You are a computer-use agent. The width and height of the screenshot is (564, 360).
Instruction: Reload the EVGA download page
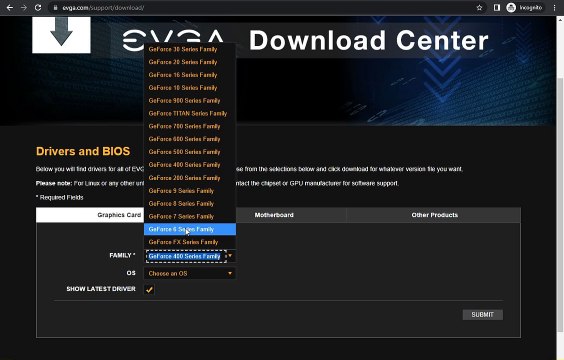click(x=38, y=8)
